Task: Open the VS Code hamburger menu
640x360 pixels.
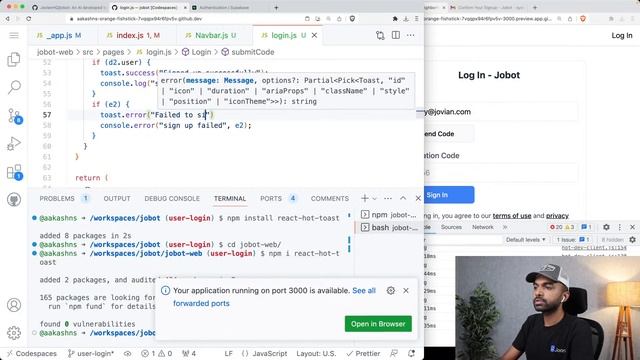Action: tap(14, 36)
